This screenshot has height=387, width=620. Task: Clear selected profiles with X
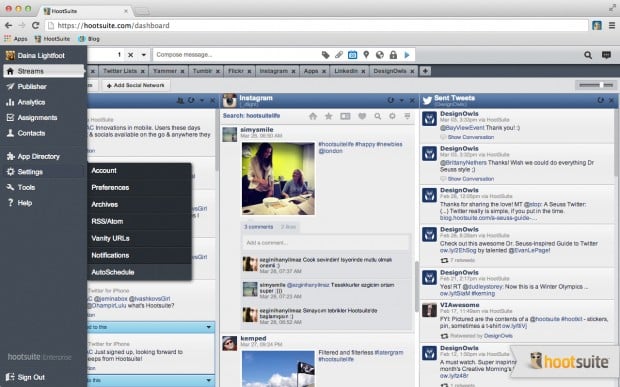click(130, 55)
